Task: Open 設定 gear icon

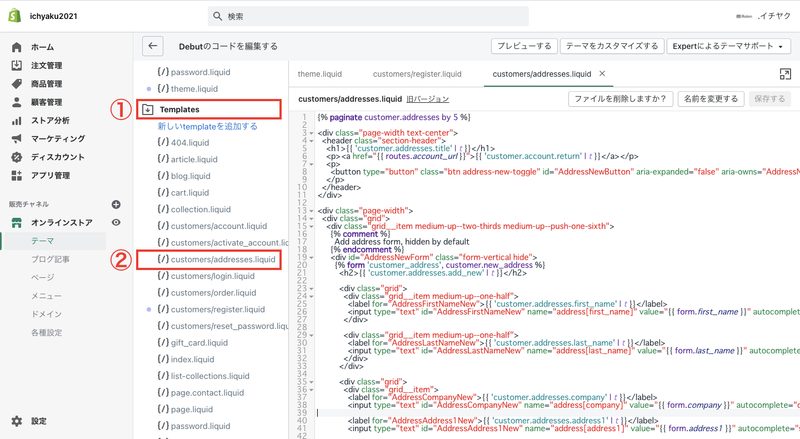Action: [x=17, y=421]
